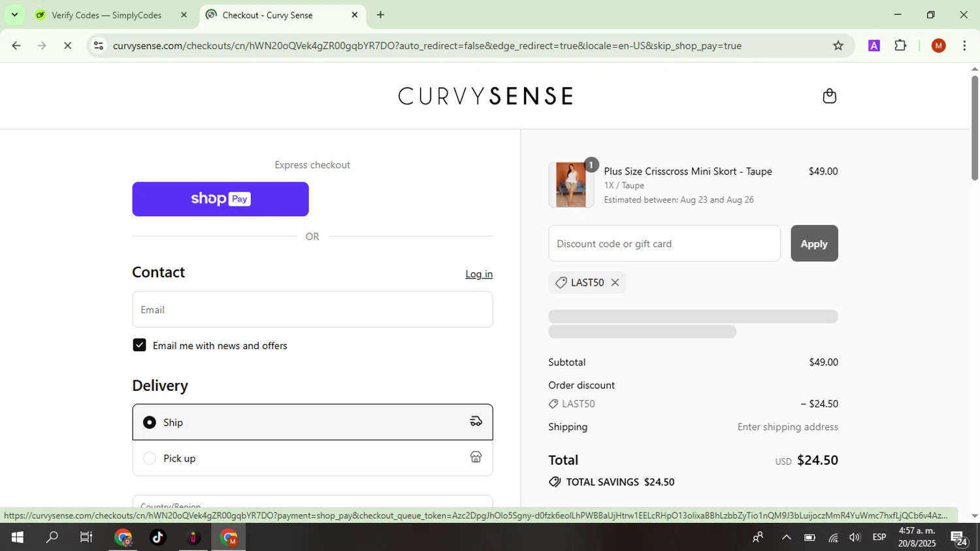The height and width of the screenshot is (551, 980).
Task: Click the store icon in Pick up row
Action: 476,458
